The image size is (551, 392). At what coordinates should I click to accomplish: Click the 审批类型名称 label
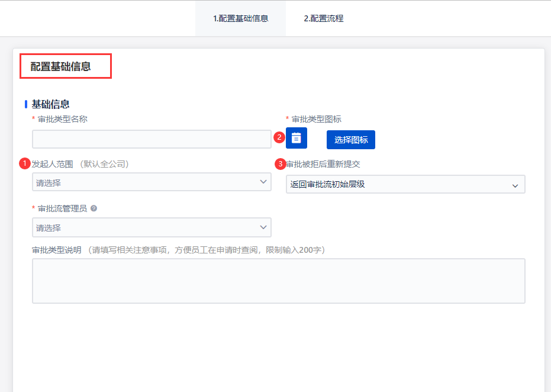point(63,119)
